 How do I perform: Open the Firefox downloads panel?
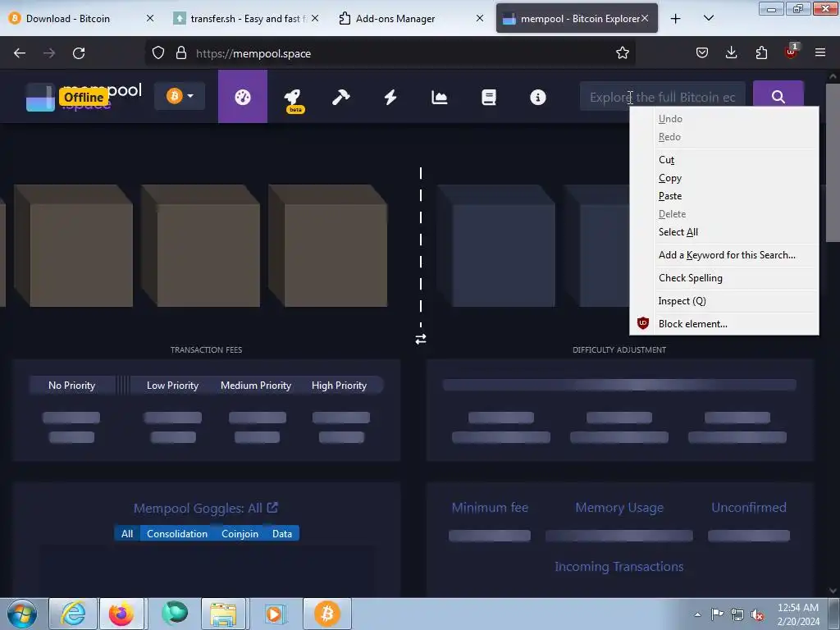[x=731, y=53]
